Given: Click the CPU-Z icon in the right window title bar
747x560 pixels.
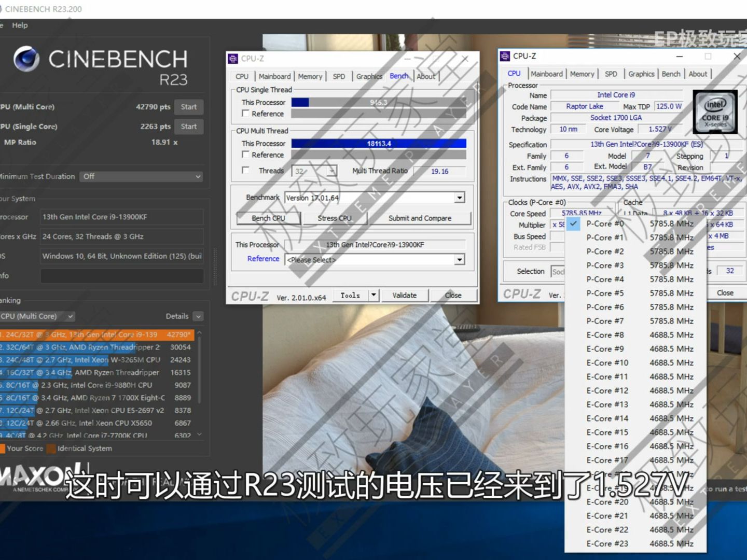Looking at the screenshot, I should pos(505,56).
